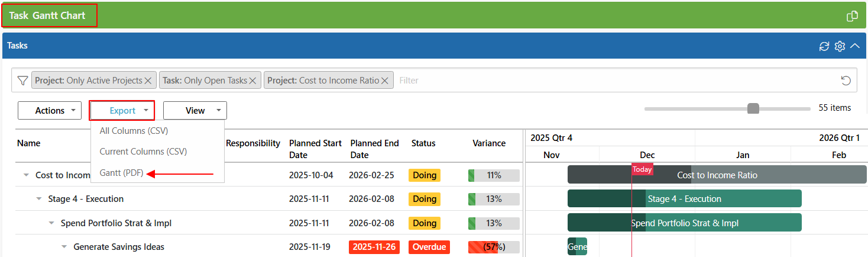
Task: Collapse the Tasks panel chevron
Action: [x=854, y=46]
